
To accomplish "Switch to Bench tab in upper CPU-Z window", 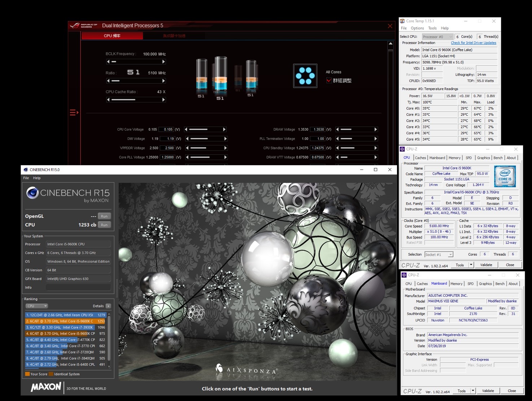I will 498,158.
